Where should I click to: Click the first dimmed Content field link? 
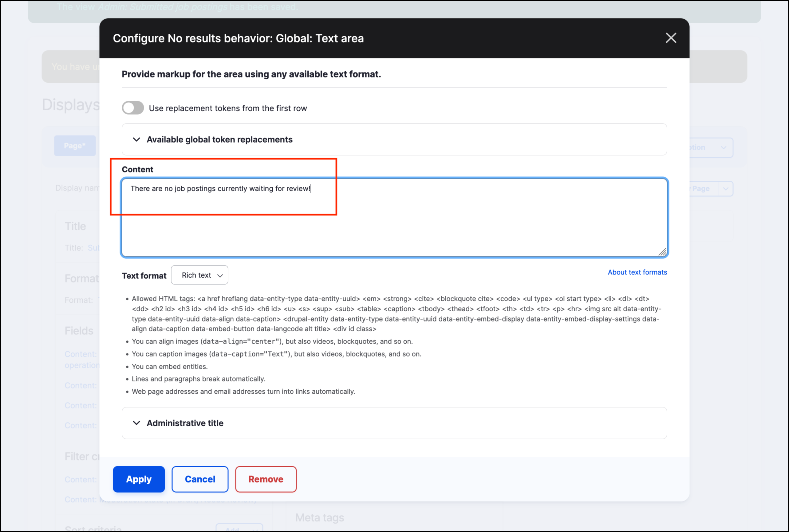81,354
